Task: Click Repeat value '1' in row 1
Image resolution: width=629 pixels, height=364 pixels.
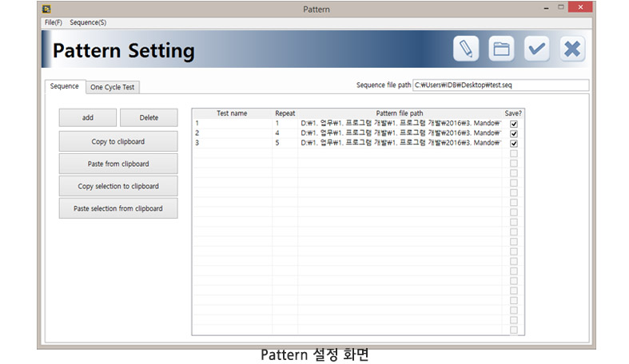Action: tap(285, 124)
